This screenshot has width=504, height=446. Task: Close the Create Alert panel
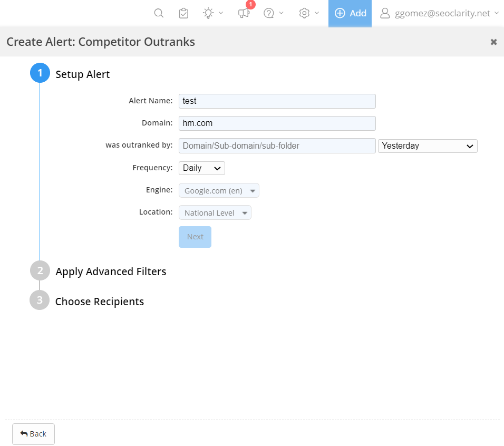[x=493, y=42]
